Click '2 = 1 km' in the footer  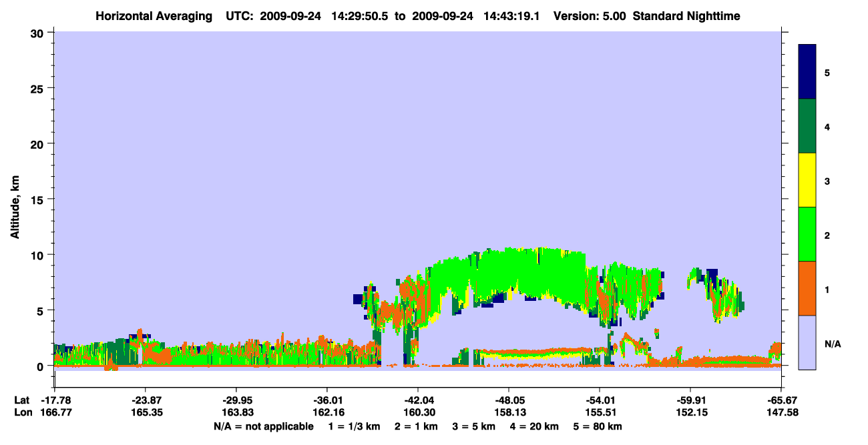(x=416, y=426)
